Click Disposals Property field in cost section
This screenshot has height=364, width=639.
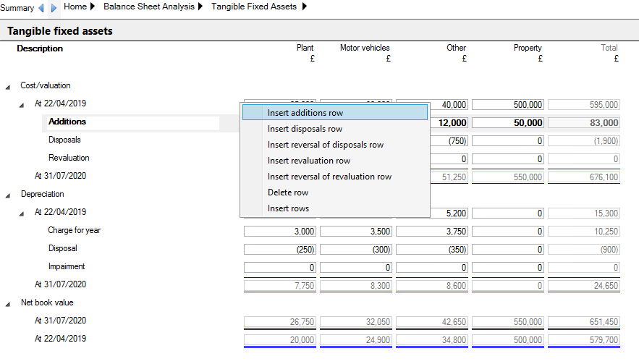pos(508,141)
